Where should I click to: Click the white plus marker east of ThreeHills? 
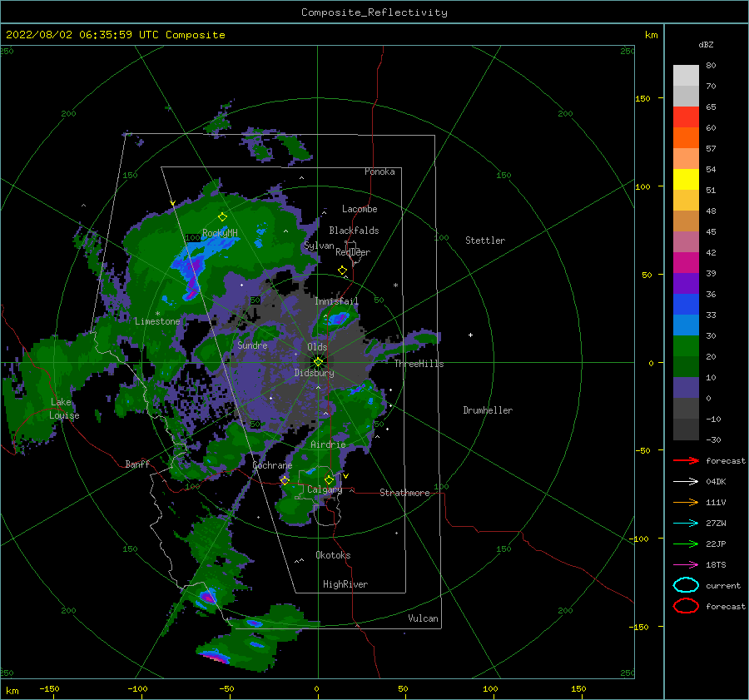tap(470, 335)
